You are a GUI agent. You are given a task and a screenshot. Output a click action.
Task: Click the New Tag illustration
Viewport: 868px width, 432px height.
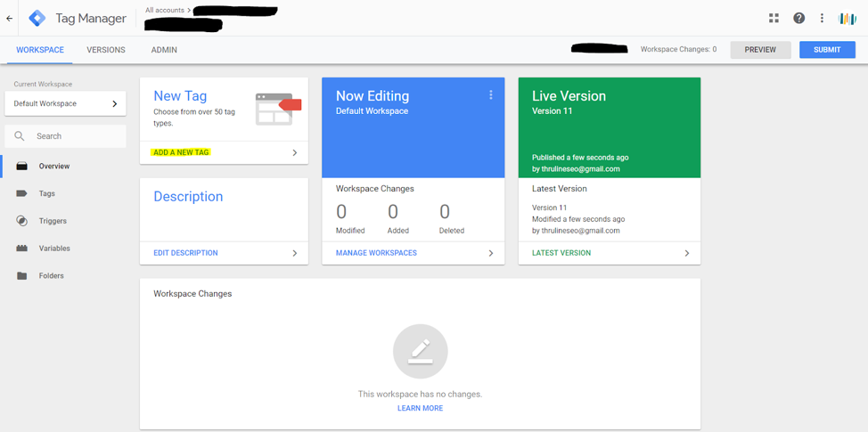[x=278, y=109]
